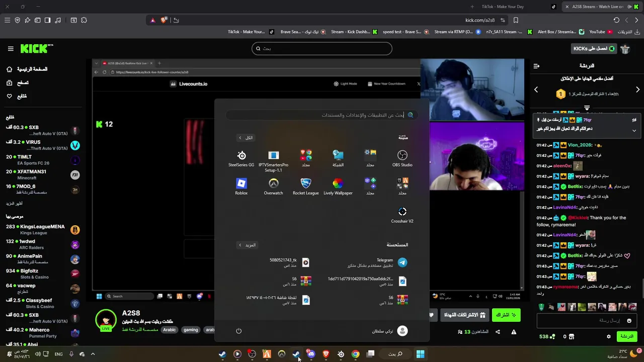Open OBS Studio from pinned apps
Image resolution: width=644 pixels, height=362 pixels.
402,158
